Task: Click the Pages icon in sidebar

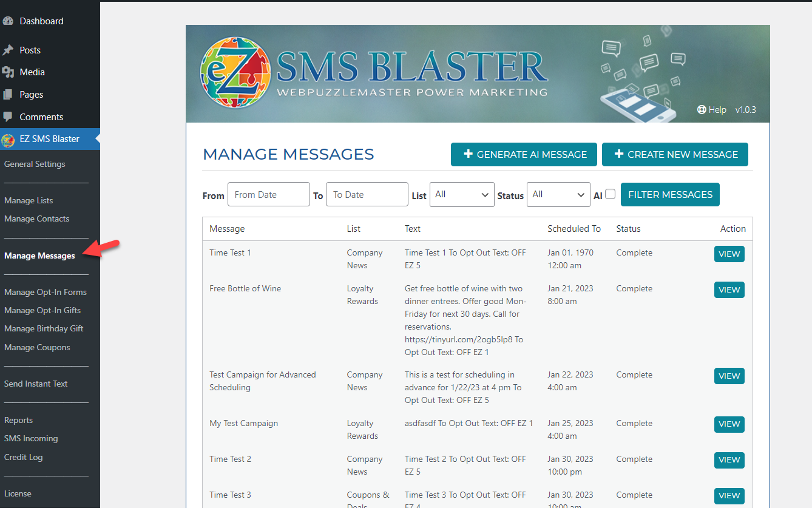Action: (7, 95)
